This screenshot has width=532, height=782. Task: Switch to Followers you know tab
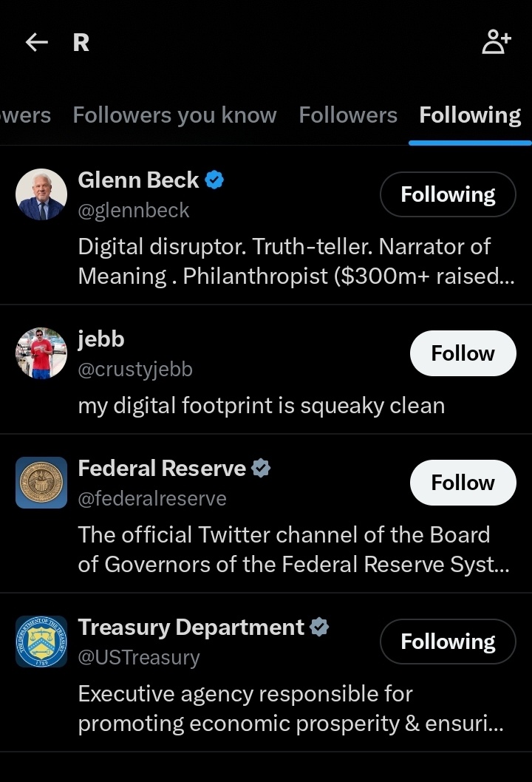pos(174,115)
